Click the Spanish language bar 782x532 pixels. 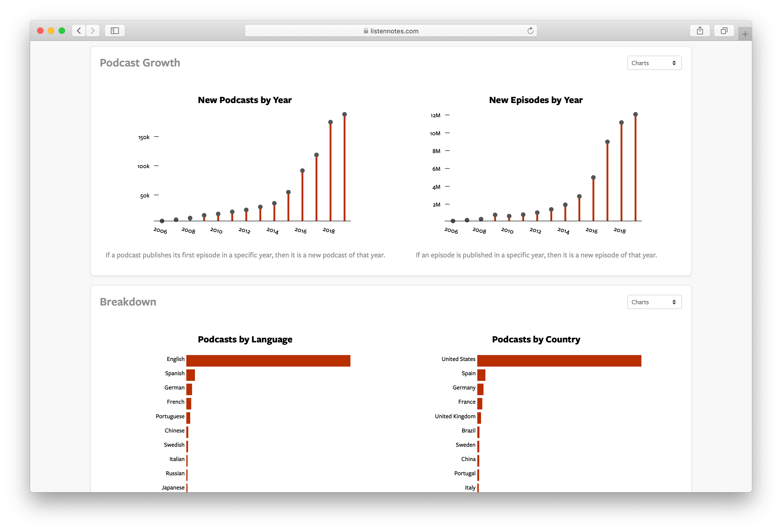190,375
